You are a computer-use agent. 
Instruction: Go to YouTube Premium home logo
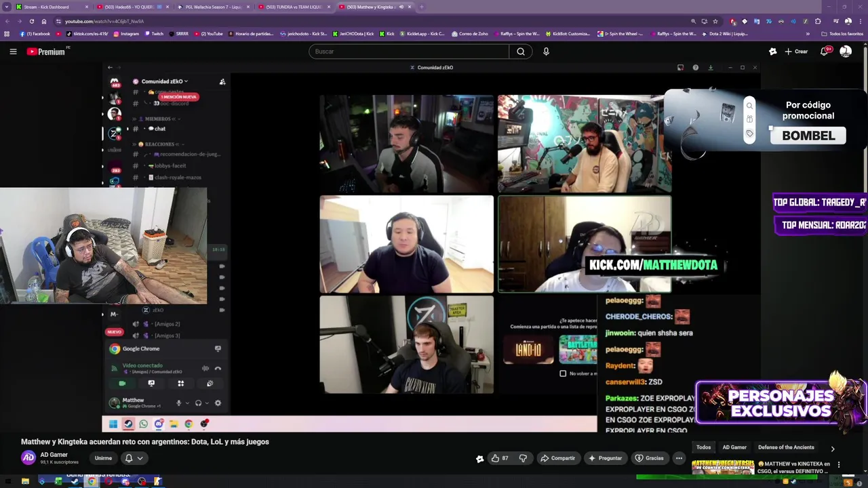click(46, 52)
